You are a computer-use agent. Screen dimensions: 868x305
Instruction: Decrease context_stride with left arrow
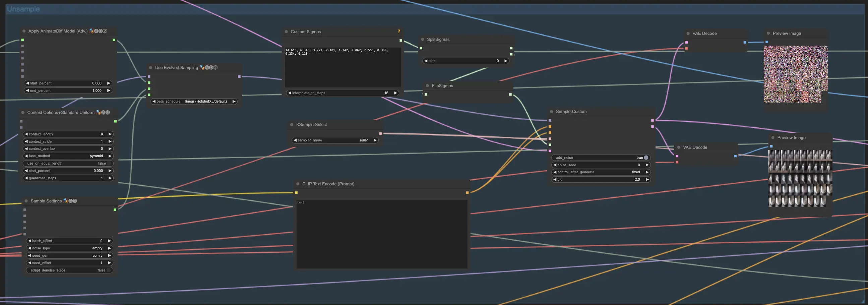click(x=26, y=141)
